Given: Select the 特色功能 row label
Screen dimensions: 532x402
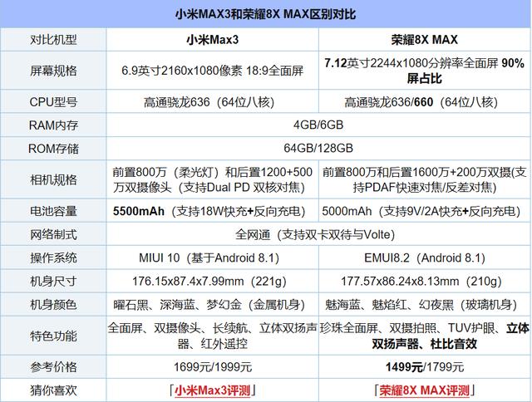Looking at the screenshot, I should click(53, 336).
